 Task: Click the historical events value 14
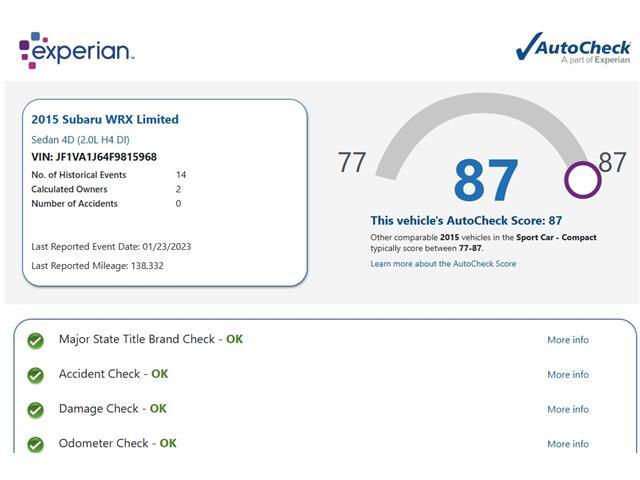coord(181,175)
